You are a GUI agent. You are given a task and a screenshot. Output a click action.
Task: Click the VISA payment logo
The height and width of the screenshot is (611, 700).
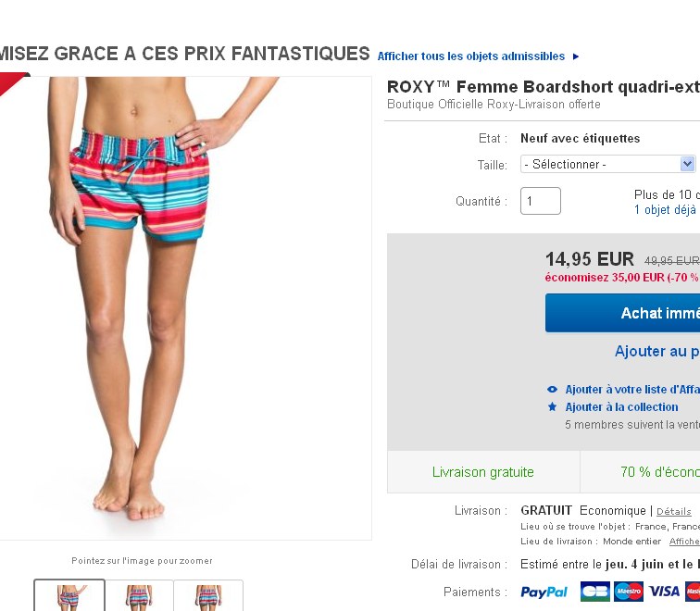(x=663, y=592)
